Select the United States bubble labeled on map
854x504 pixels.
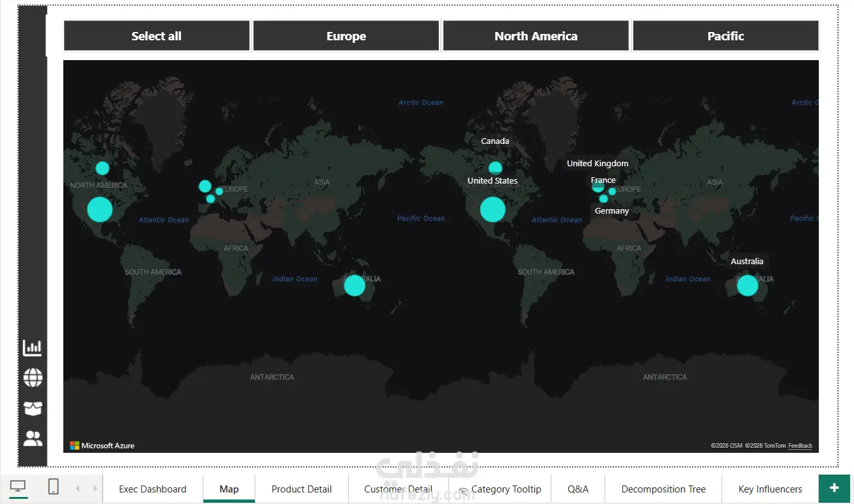click(493, 209)
